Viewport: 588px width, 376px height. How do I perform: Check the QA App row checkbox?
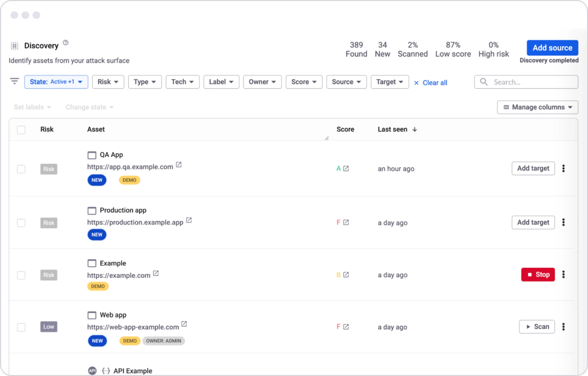[21, 169]
